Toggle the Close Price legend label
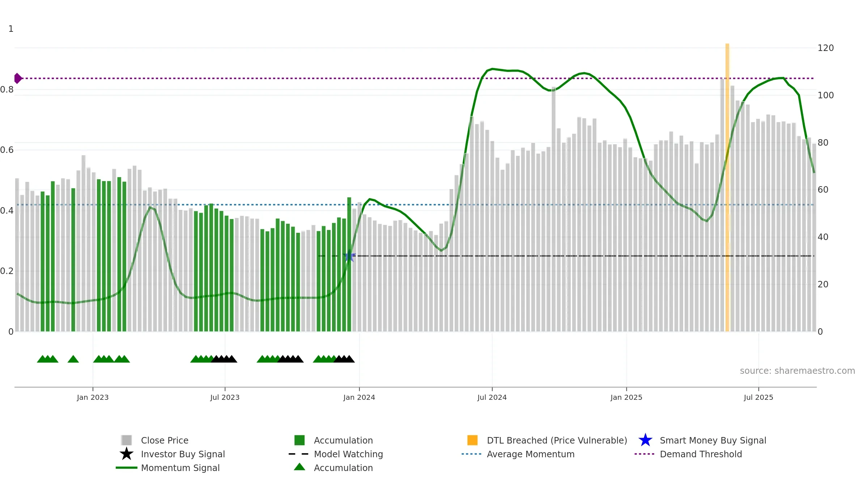 tap(165, 440)
